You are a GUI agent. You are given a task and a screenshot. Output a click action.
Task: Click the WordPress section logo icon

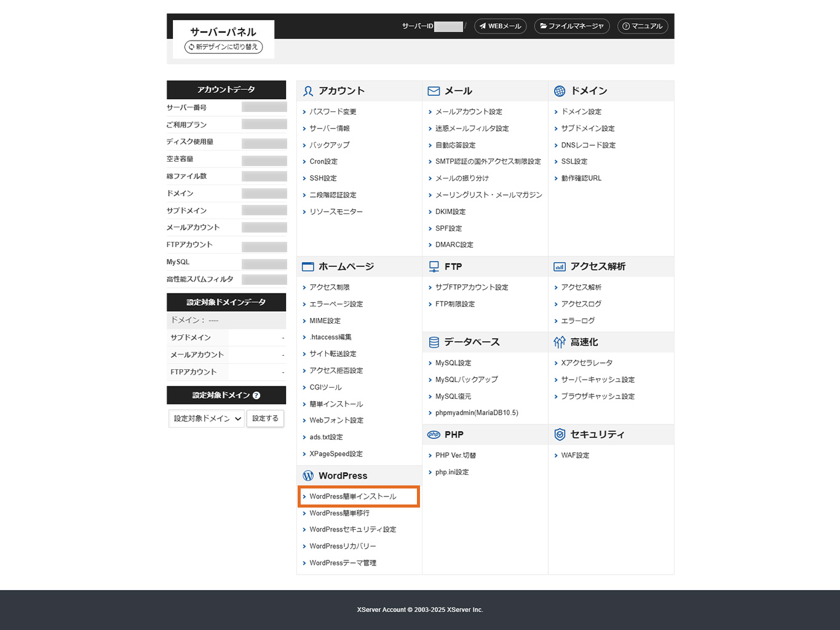308,476
